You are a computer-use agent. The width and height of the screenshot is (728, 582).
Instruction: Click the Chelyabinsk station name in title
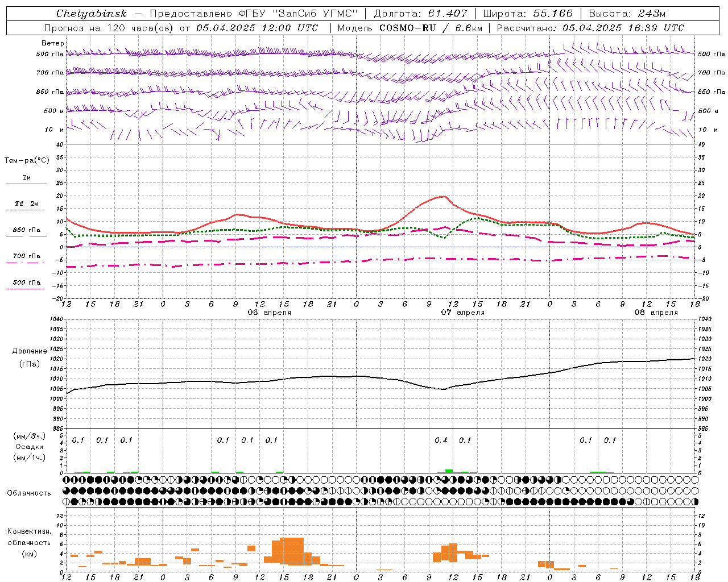(x=92, y=14)
